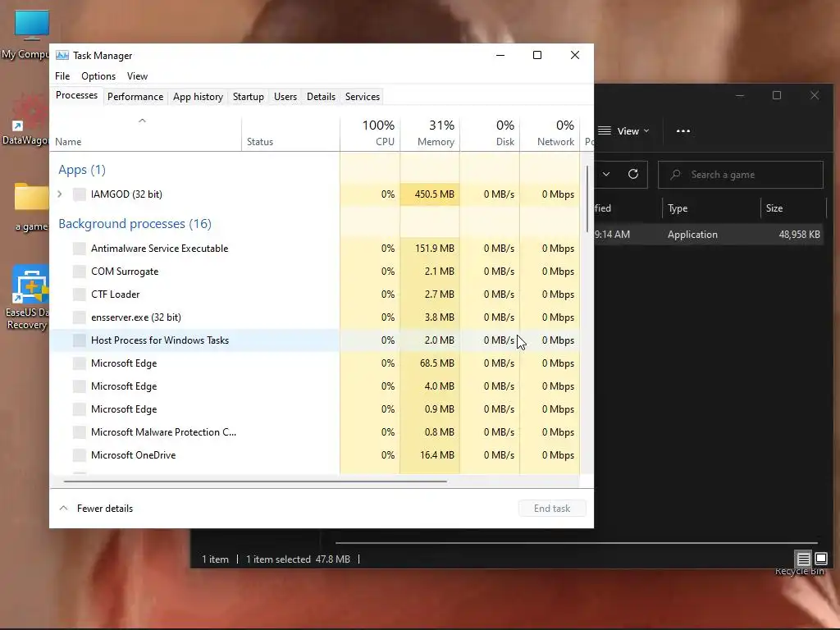Click the Microsoft Malware Protection icon
Viewport: 840px width, 630px height.
point(80,432)
